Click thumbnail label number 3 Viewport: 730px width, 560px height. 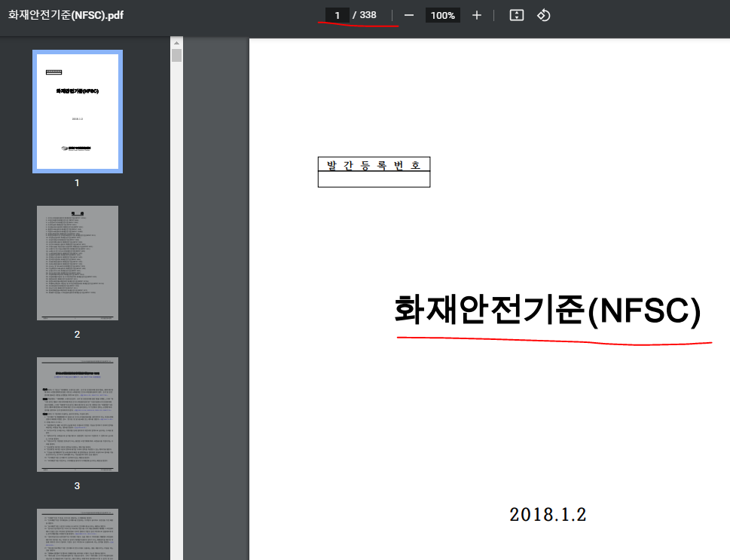pos(78,486)
